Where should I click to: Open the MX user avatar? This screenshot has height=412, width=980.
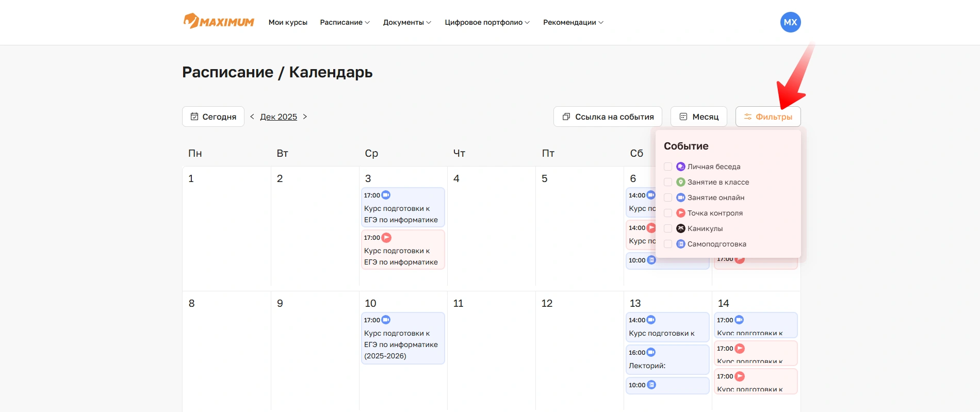tap(790, 22)
